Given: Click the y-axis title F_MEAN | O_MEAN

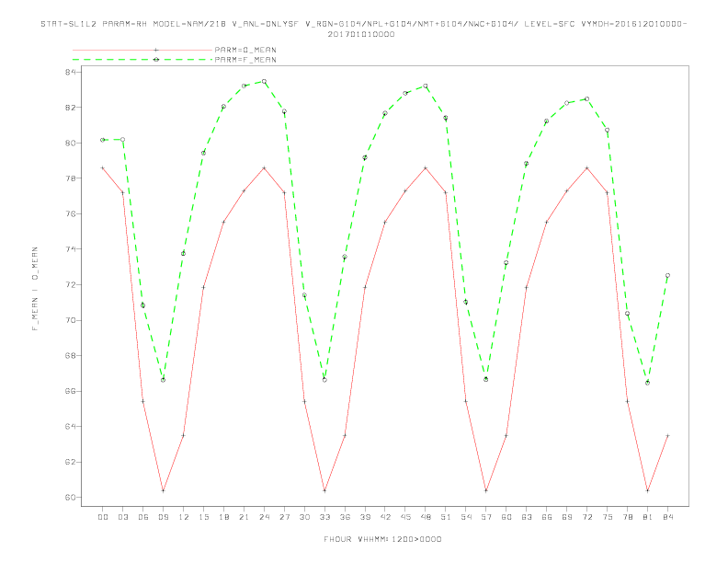Looking at the screenshot, I should pyautogui.click(x=35, y=289).
